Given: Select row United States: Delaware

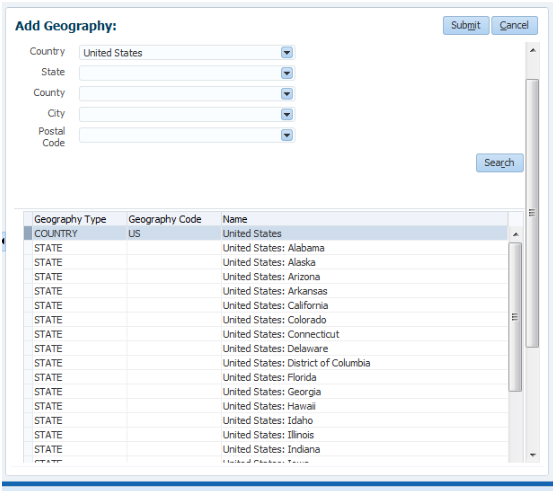Looking at the screenshot, I should pos(266,349).
